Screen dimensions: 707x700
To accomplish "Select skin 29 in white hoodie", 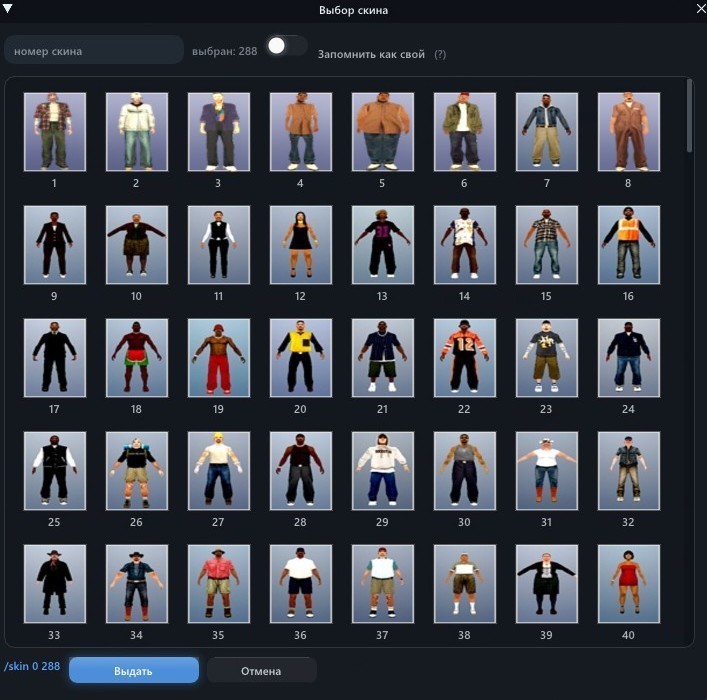I will tap(383, 471).
